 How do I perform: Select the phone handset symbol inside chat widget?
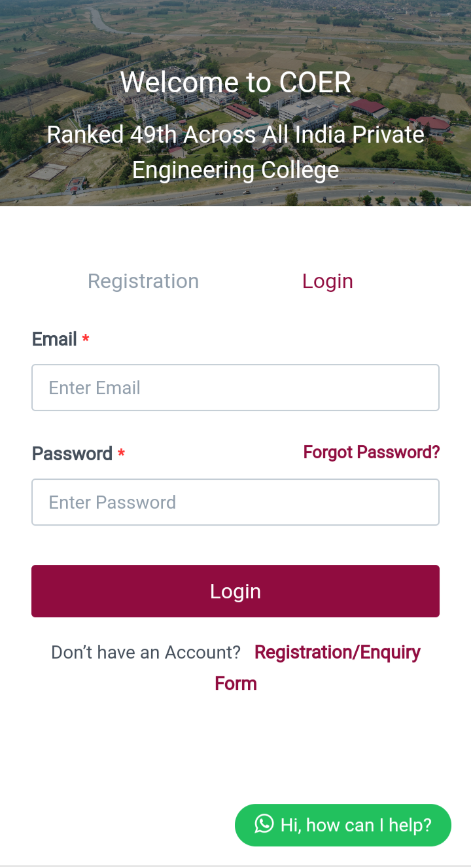tap(263, 825)
